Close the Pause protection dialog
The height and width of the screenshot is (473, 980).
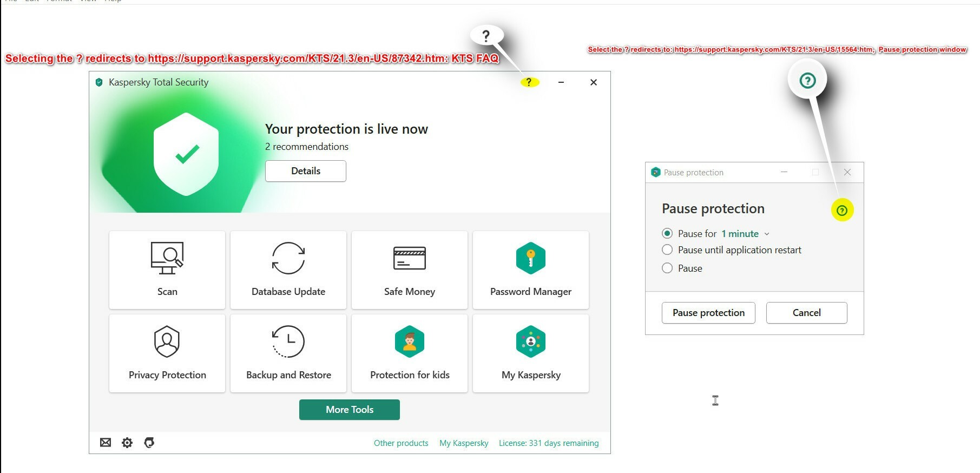click(847, 172)
